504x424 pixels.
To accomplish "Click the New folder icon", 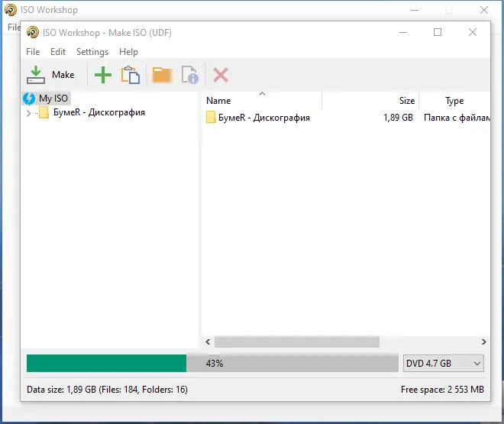I will [163, 75].
